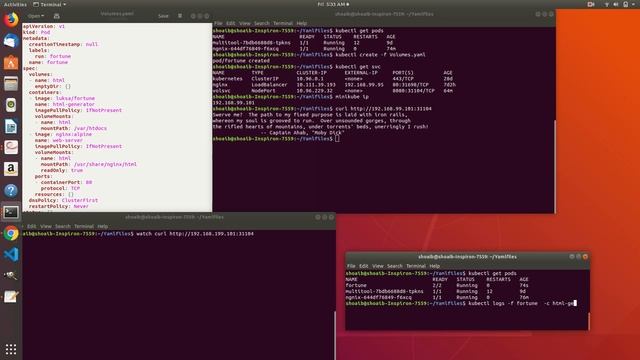Close the bottom-right terminal window
The width and height of the screenshot is (640, 360).
coord(585,256)
